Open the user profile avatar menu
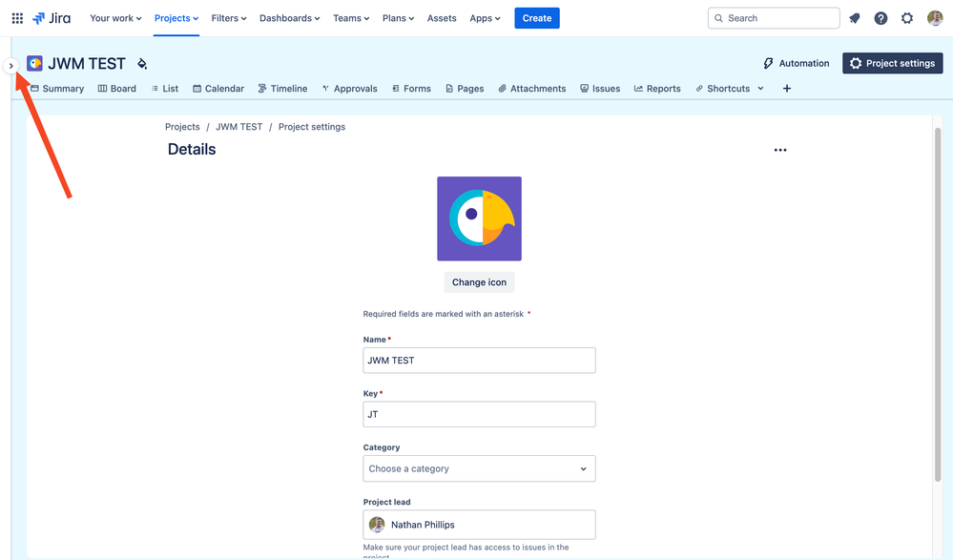The image size is (953, 560). 935,18
